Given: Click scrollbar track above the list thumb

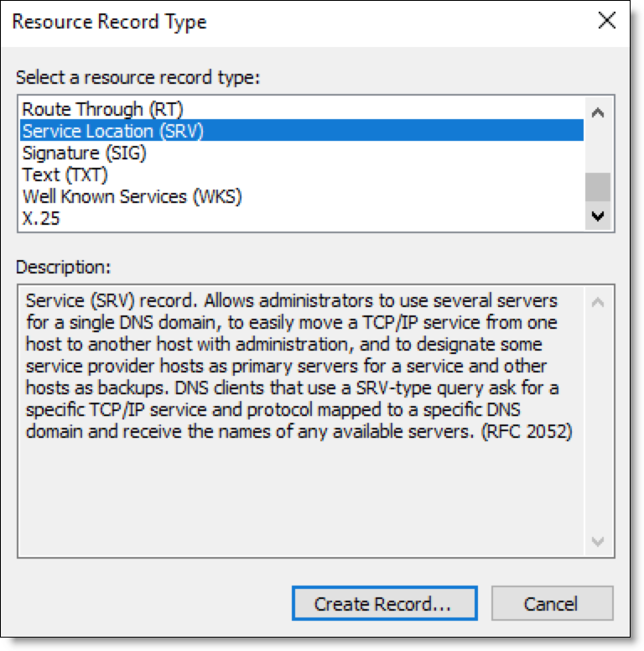Looking at the screenshot, I should [x=598, y=149].
